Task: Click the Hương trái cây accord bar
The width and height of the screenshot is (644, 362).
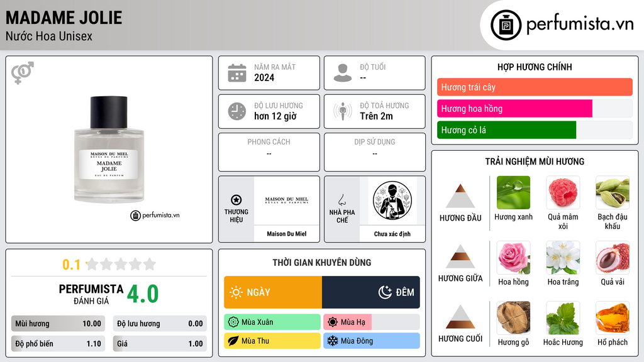Action: [535, 87]
